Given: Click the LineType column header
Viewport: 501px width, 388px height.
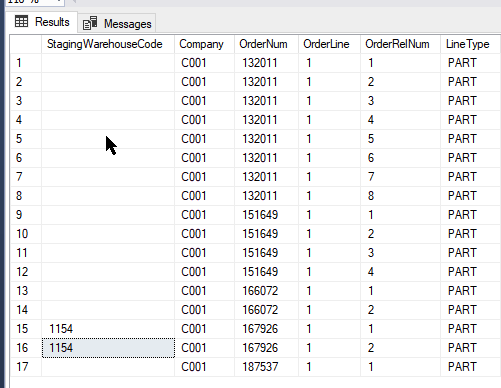Looking at the screenshot, I should click(x=470, y=44).
